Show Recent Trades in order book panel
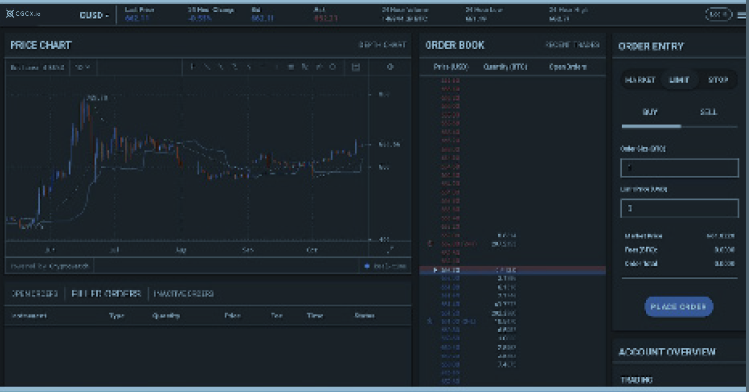This screenshot has width=749, height=392. click(572, 45)
